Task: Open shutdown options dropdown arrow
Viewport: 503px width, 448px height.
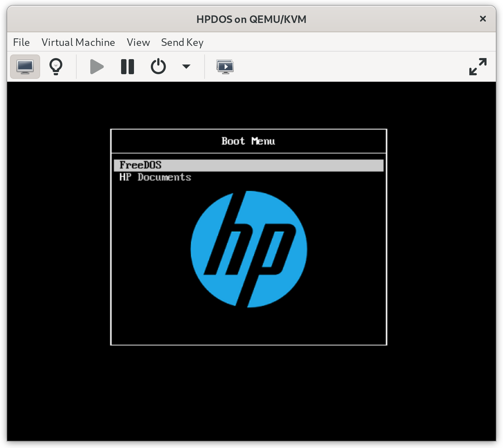Action: [x=186, y=67]
